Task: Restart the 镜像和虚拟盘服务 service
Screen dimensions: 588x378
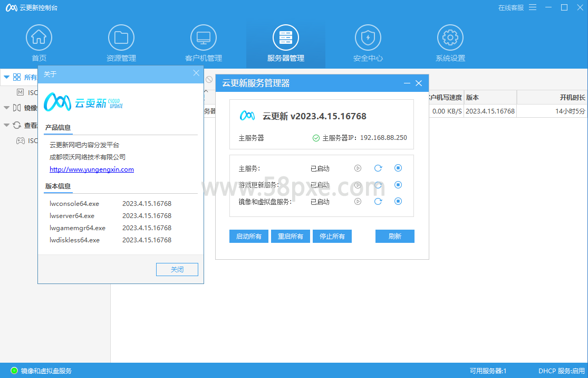Action: coord(378,202)
